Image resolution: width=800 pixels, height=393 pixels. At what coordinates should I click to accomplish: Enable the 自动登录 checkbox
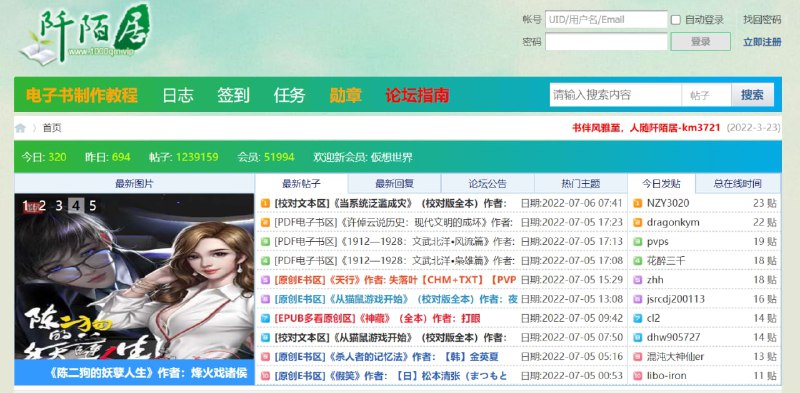click(676, 20)
